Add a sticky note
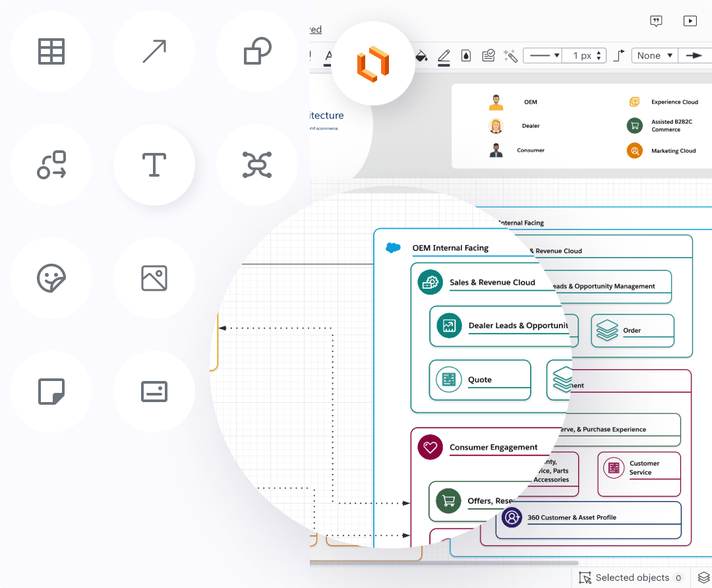The image size is (712, 588). click(51, 392)
